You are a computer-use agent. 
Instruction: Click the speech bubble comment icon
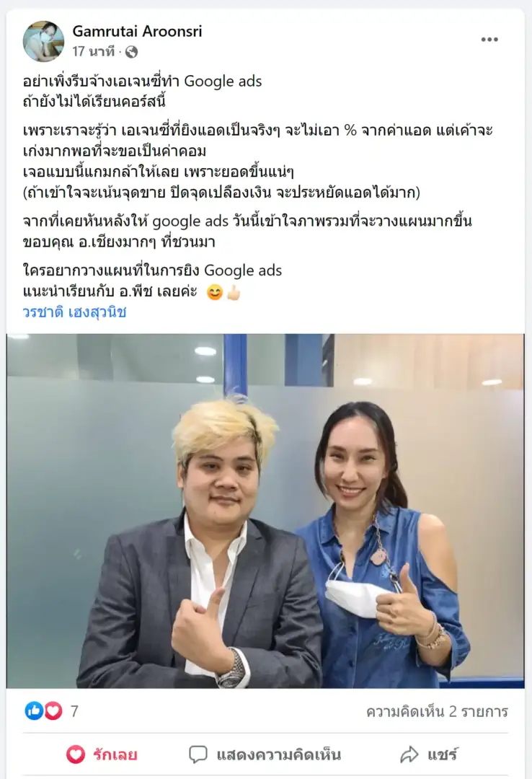pyautogui.click(x=198, y=754)
